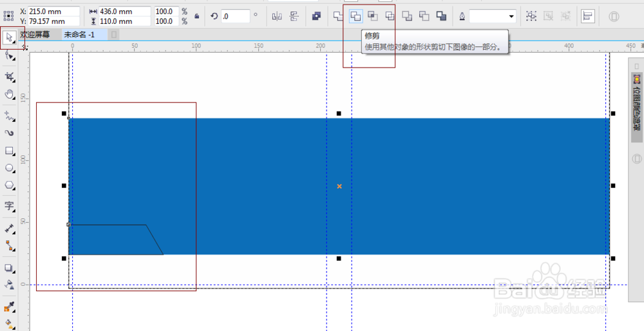Select the Artistic Media tool

click(x=9, y=133)
